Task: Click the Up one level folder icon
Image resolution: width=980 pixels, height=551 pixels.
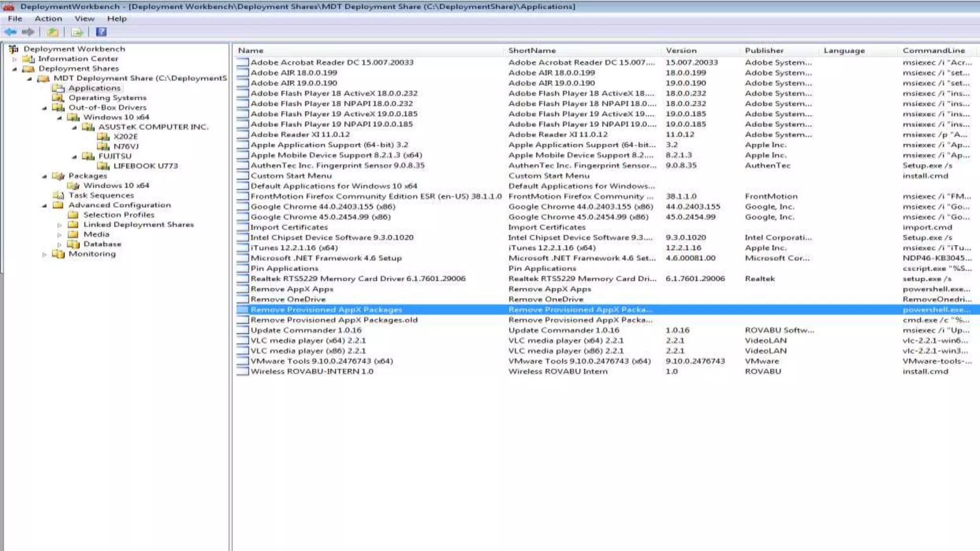Action: tap(53, 32)
